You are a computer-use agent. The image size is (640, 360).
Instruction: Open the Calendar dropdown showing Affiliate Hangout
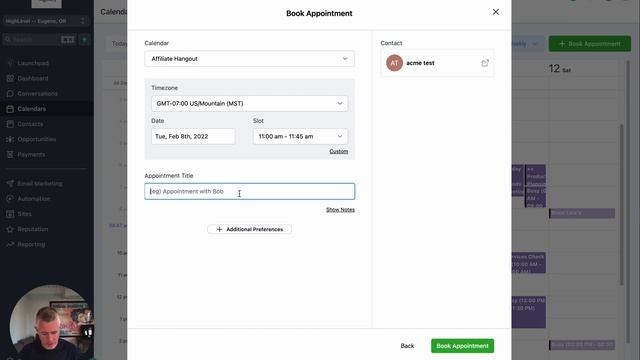pos(249,59)
